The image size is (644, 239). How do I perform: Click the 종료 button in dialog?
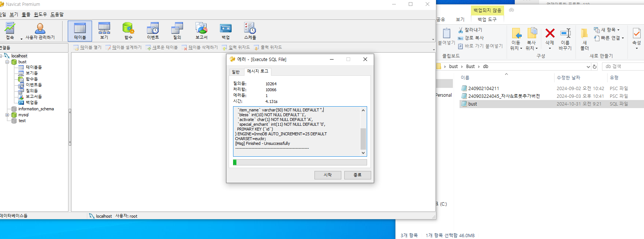(x=358, y=175)
